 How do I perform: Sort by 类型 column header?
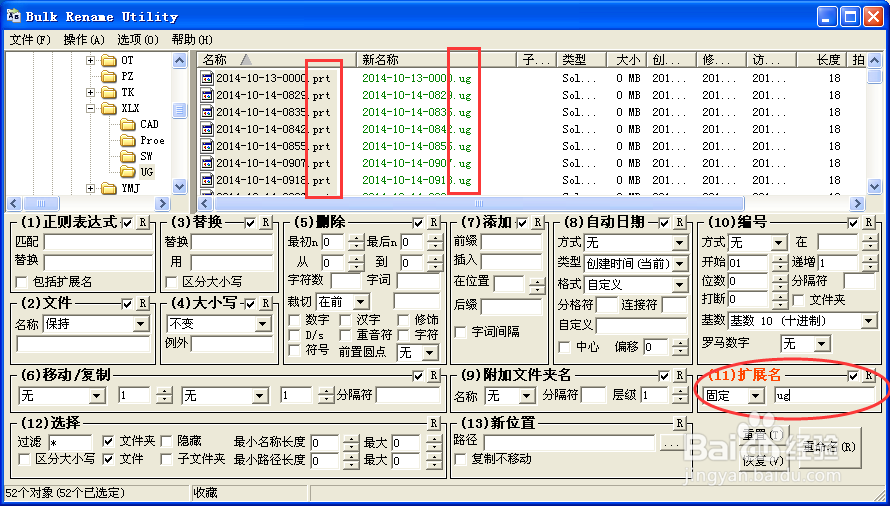click(x=582, y=60)
